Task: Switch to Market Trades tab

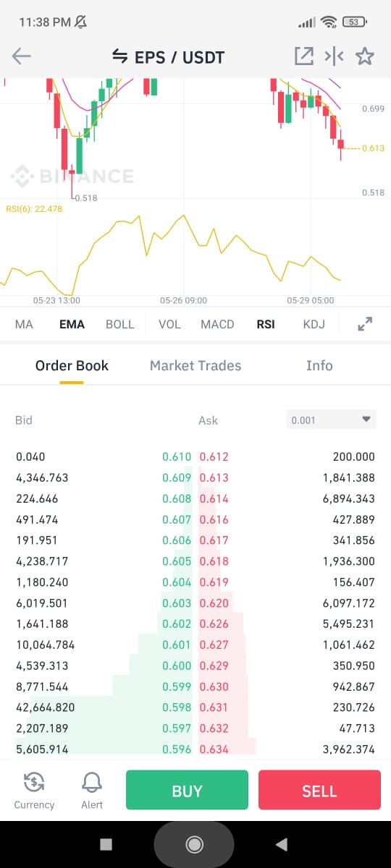Action: [x=195, y=365]
